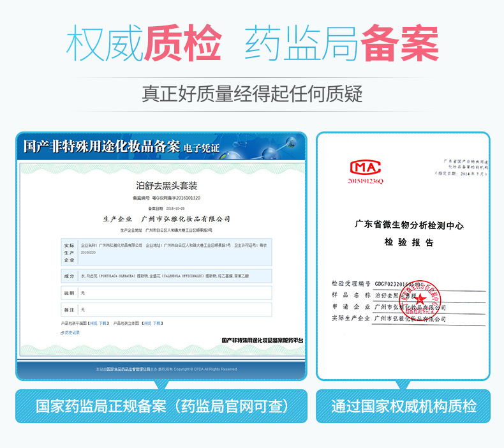Click the 成分 ingredients row
Viewport: 504px width, 448px height.
pos(167,276)
